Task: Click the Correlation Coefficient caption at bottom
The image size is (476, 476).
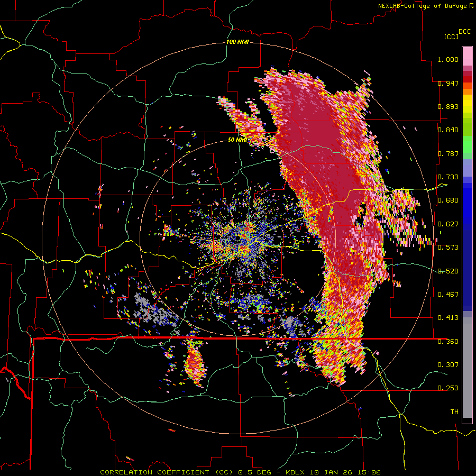Action: [240, 472]
